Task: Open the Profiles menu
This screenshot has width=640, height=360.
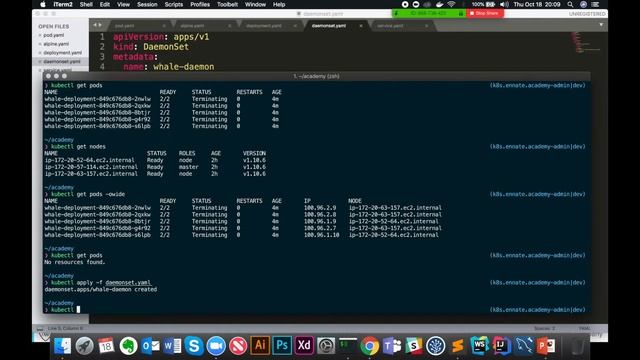Action: (x=200, y=4)
